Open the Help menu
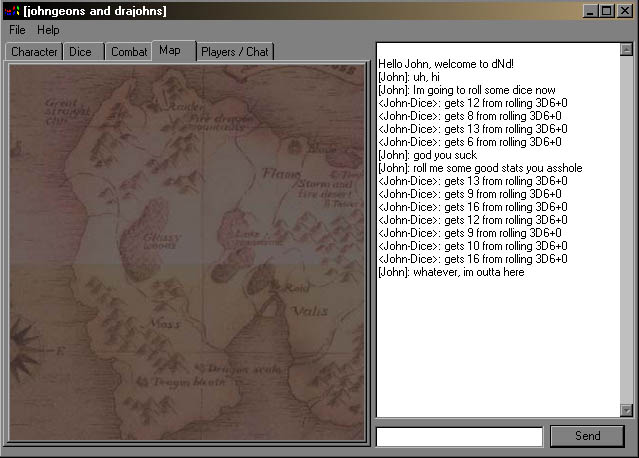Screen dimensions: 639x458 click(x=48, y=30)
